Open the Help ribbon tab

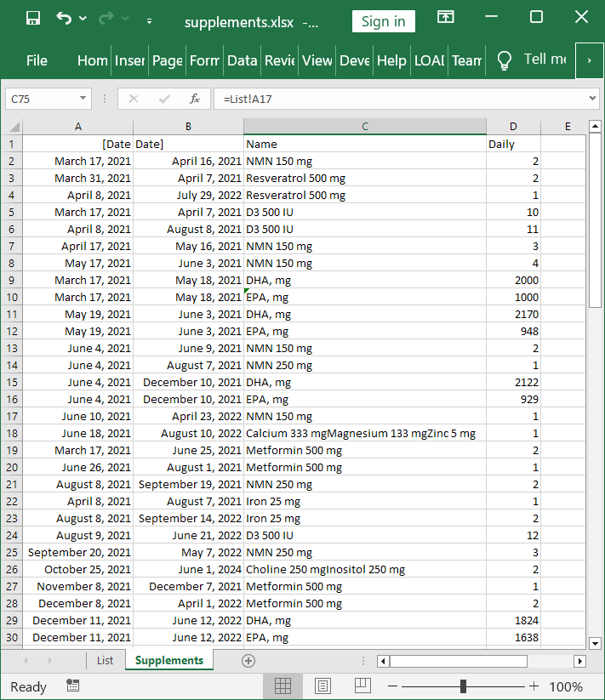(x=391, y=60)
